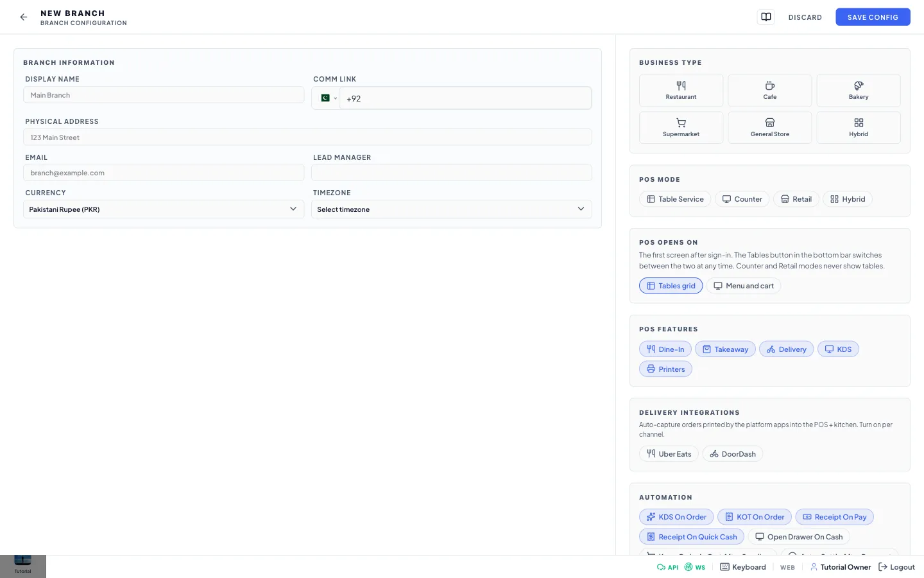
Task: Select the General Store business type
Action: pos(770,128)
